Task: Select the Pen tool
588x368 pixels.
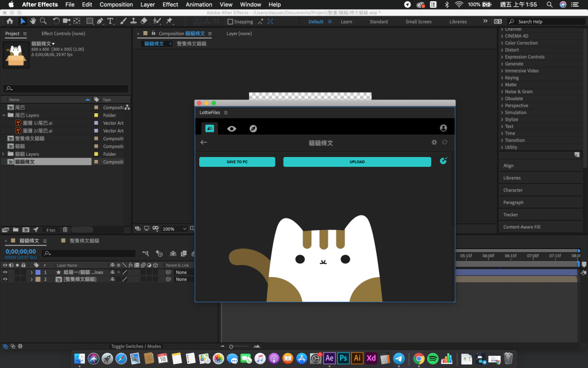Action: click(x=100, y=21)
